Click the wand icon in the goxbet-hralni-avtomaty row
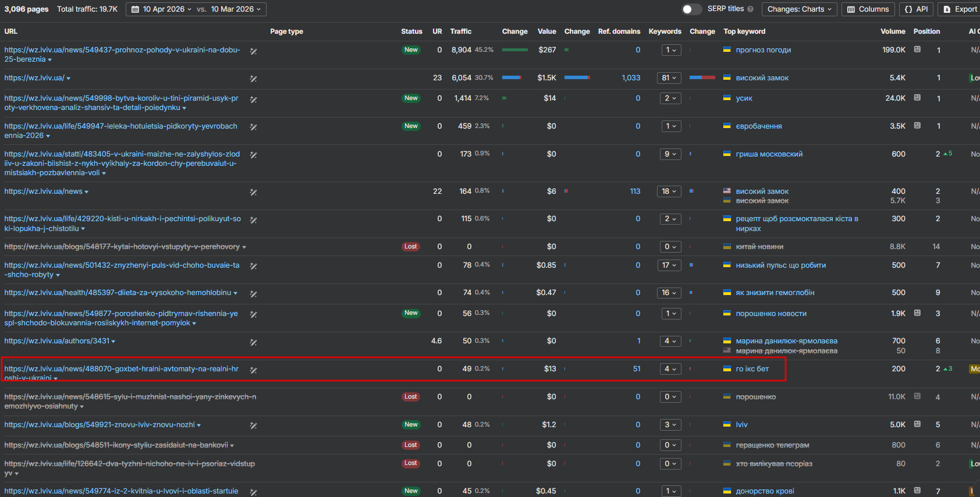 tap(253, 370)
